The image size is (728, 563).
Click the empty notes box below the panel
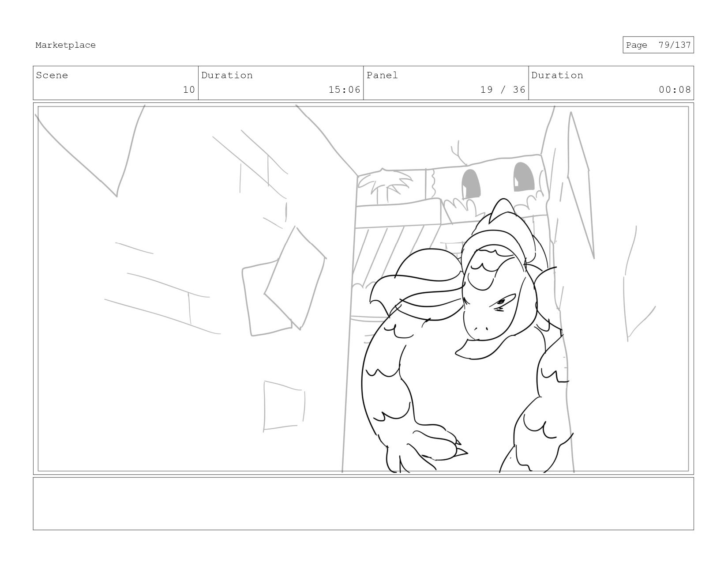[x=363, y=503]
